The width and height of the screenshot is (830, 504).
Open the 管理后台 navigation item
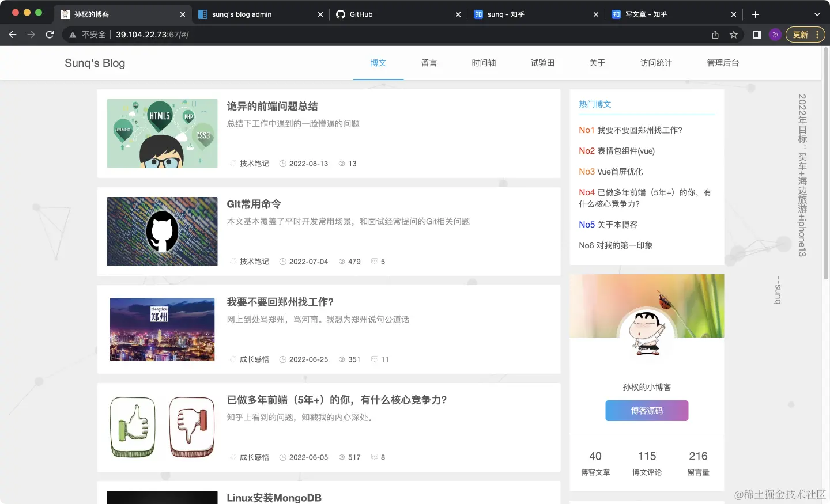click(x=723, y=63)
